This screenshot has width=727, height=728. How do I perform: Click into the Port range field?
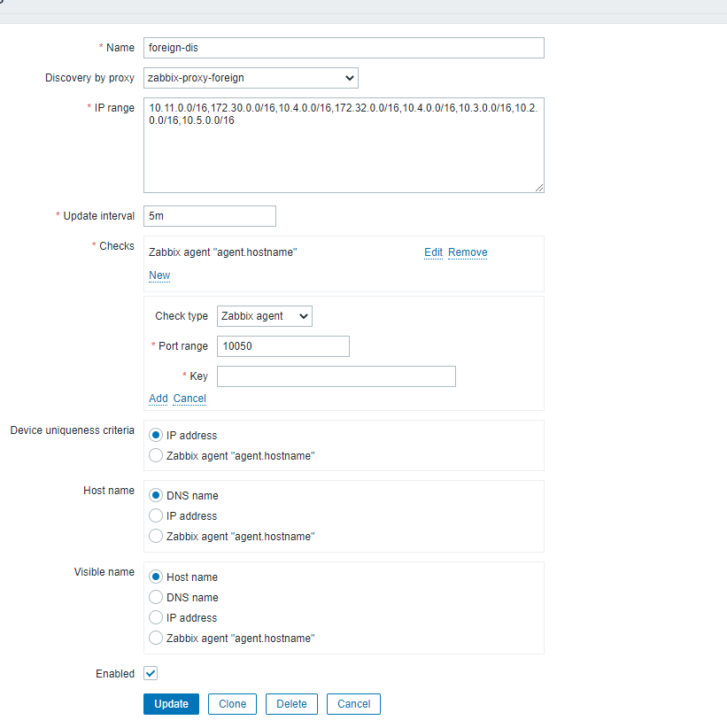click(x=283, y=346)
